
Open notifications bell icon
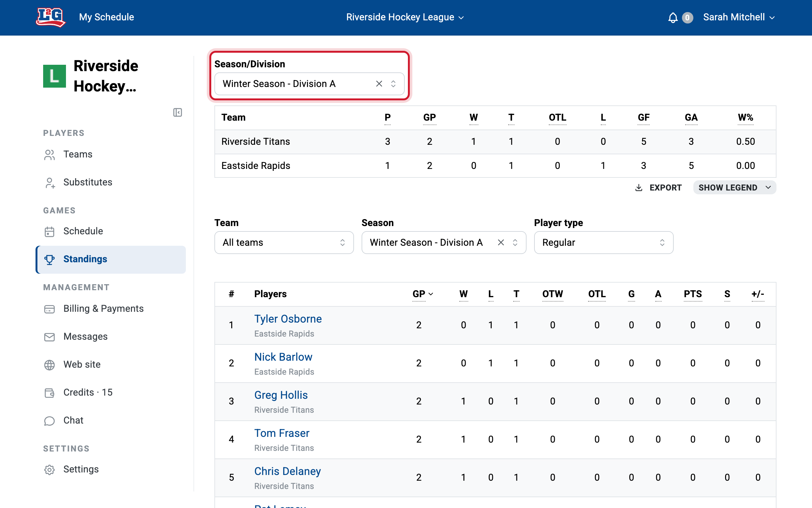point(673,17)
